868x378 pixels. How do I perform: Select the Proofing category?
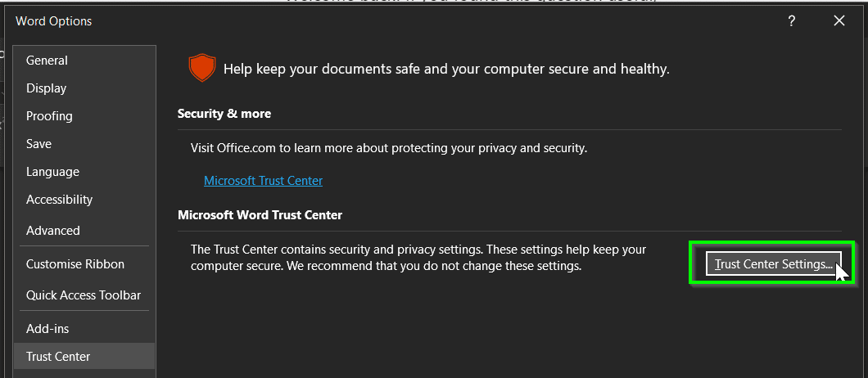(x=49, y=116)
